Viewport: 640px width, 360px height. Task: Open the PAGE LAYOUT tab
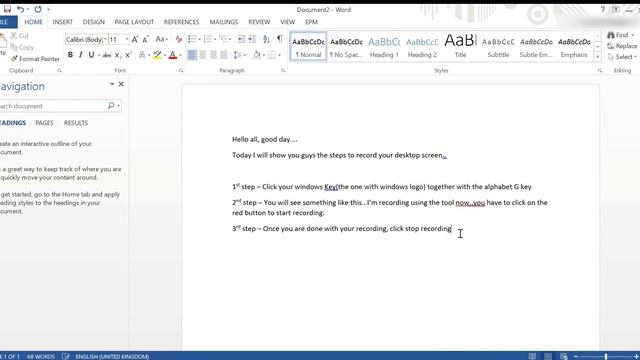coord(134,22)
